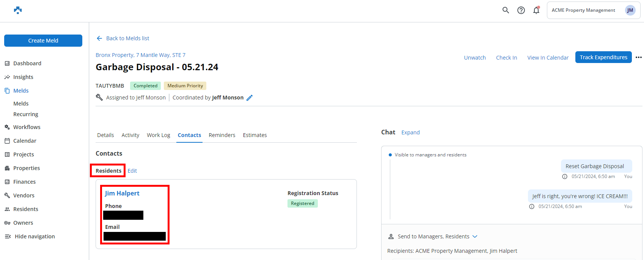Open the ACME Property Management account menu
The image size is (644, 260).
tap(583, 10)
